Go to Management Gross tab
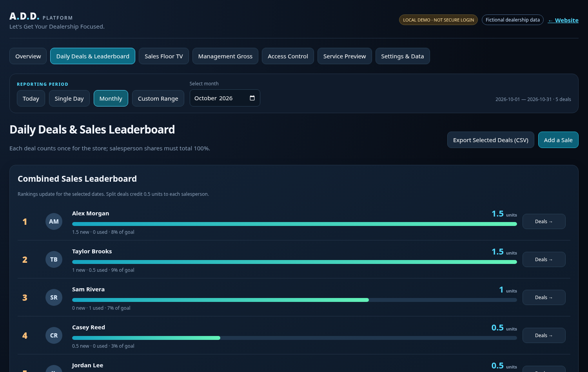Viewport: 588px width, 372px height. point(225,56)
